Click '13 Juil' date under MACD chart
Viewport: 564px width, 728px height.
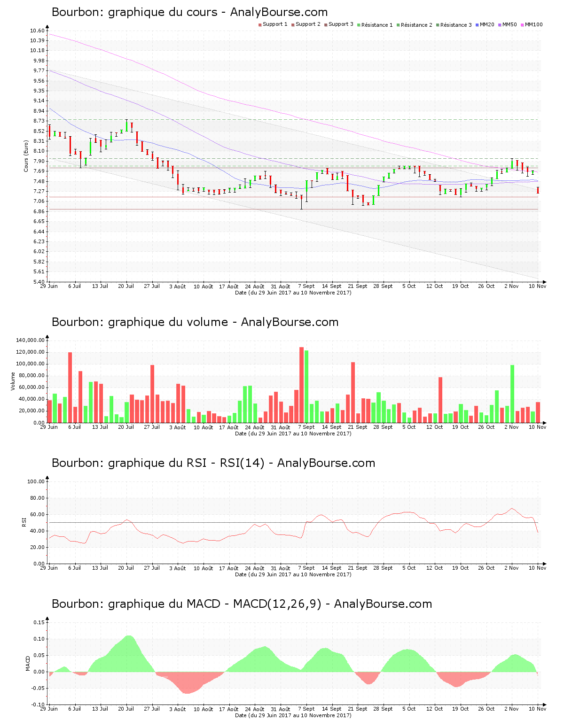pos(100,709)
